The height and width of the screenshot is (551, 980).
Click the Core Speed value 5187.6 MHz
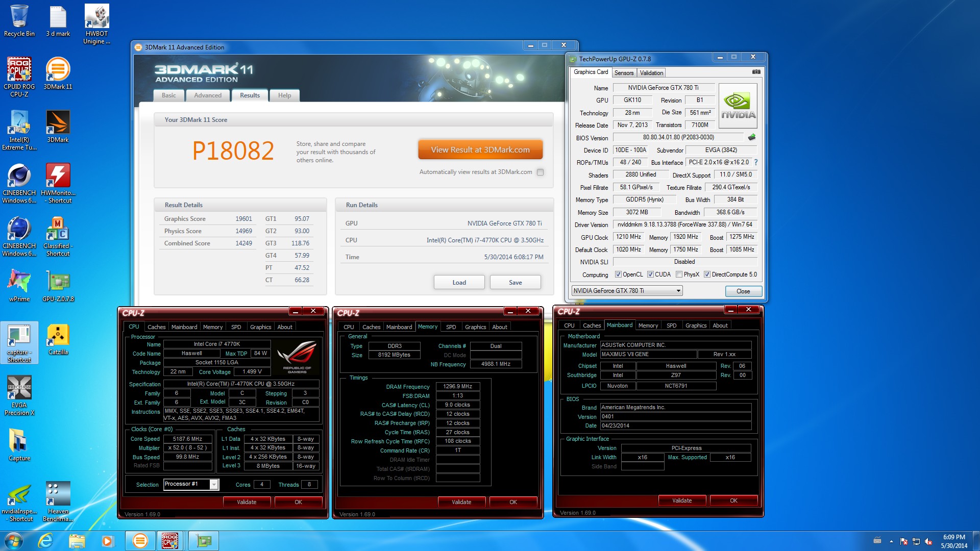tap(187, 439)
